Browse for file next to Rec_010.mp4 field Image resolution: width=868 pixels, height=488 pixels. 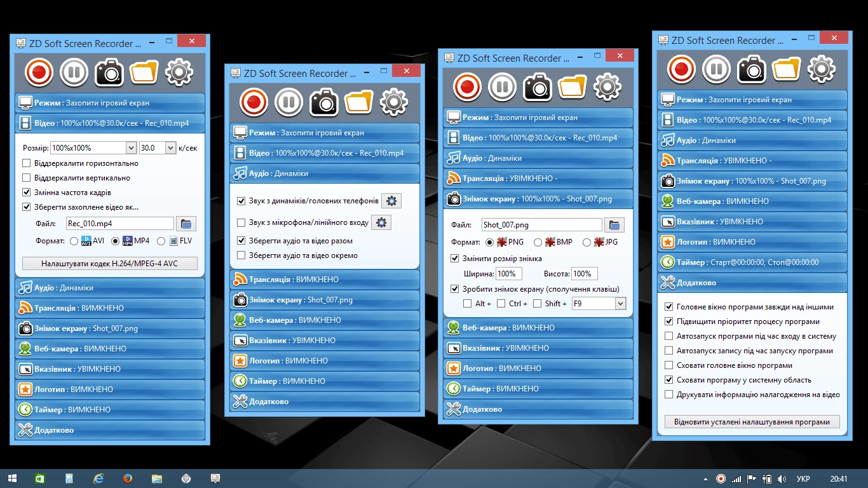[186, 223]
